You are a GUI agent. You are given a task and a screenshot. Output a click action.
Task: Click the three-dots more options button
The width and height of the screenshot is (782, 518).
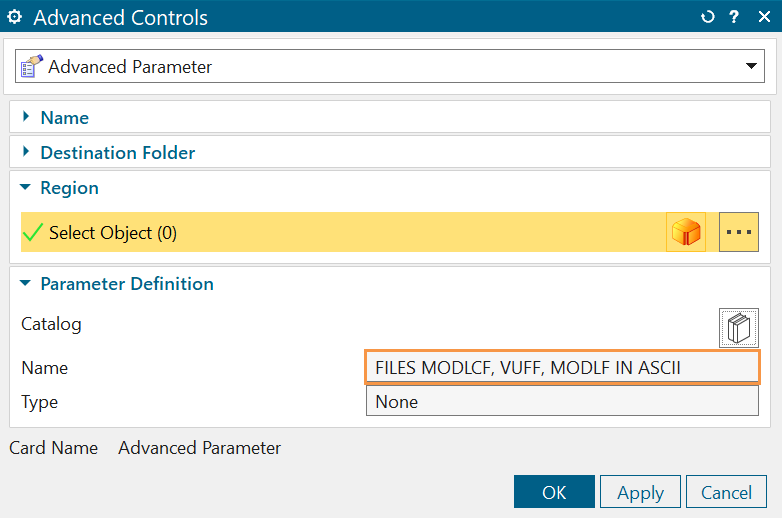pos(738,233)
